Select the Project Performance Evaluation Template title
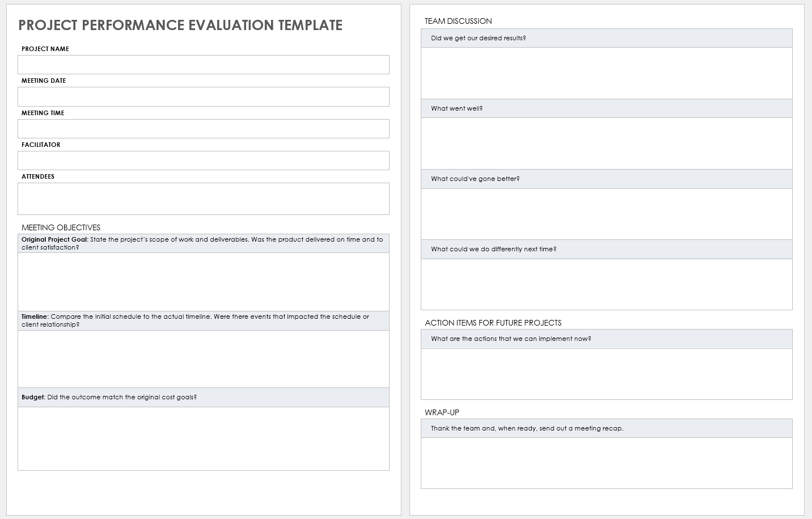The image size is (812, 519). tap(180, 25)
